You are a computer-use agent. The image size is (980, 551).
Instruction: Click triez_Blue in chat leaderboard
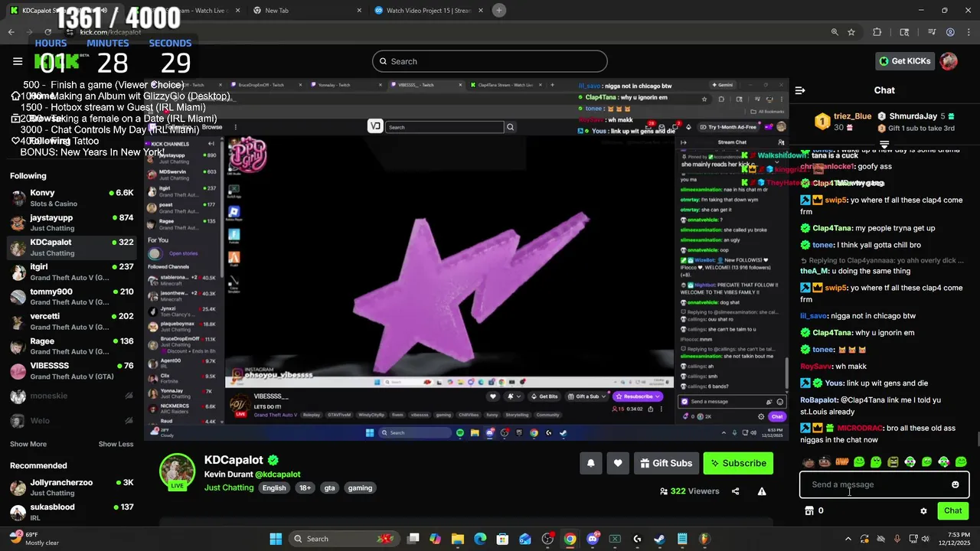[x=852, y=116]
